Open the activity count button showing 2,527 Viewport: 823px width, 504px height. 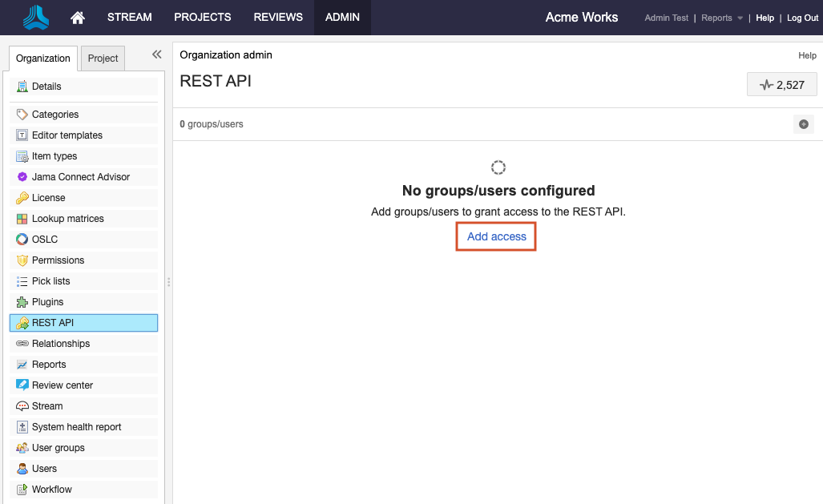781,84
